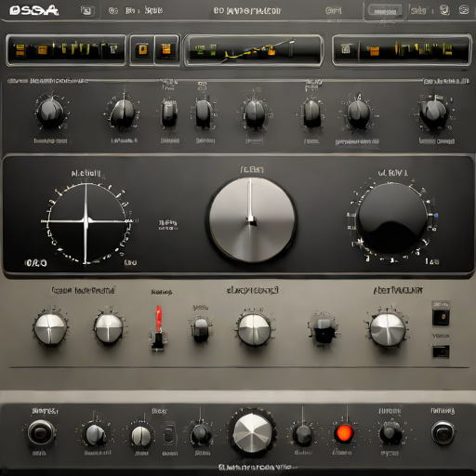This screenshot has height=476, width=476.
Task: Click the first silver knob on the grey panel
Action: pyautogui.click(x=50, y=328)
